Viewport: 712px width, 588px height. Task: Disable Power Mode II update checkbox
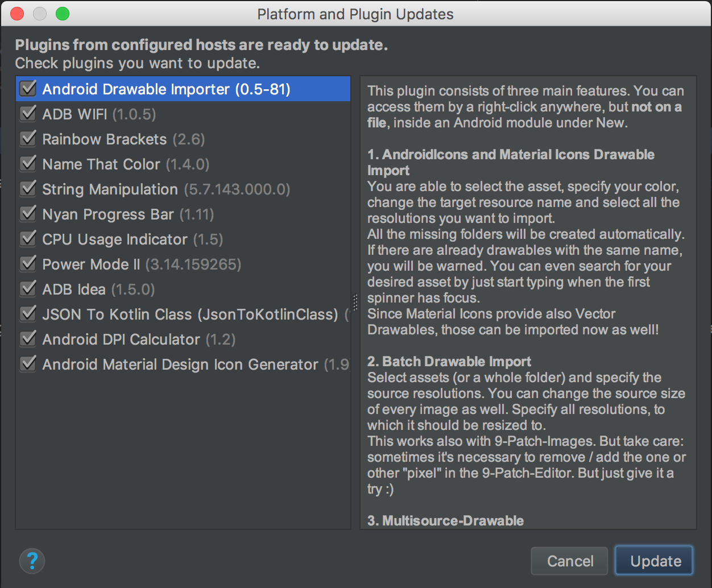coord(28,264)
